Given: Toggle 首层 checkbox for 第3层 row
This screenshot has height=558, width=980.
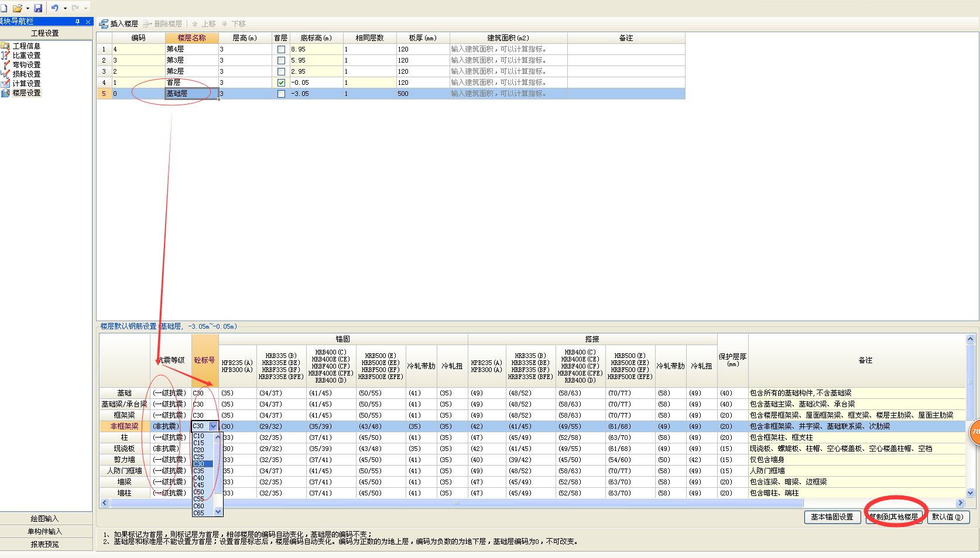Looking at the screenshot, I should (x=281, y=61).
